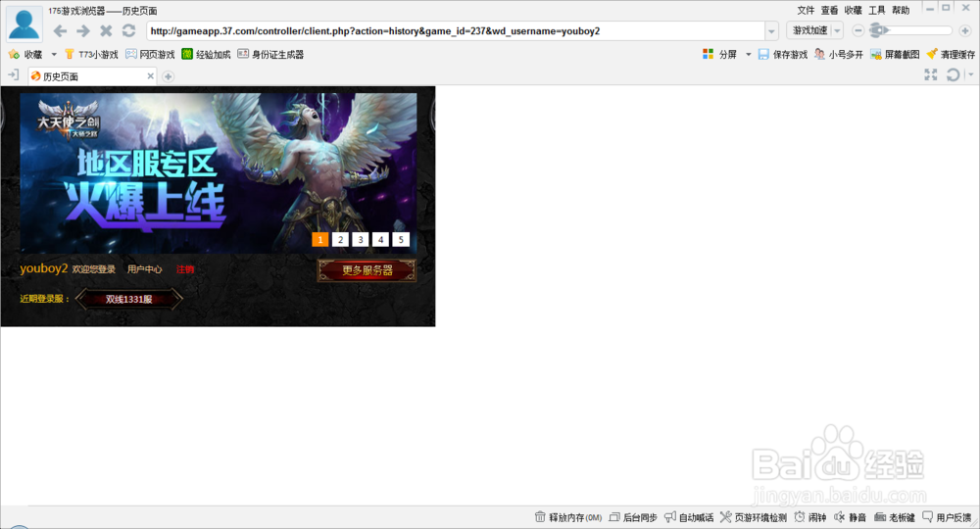Reload the page using refresh arrows
Image resolution: width=980 pixels, height=529 pixels.
pyautogui.click(x=128, y=30)
